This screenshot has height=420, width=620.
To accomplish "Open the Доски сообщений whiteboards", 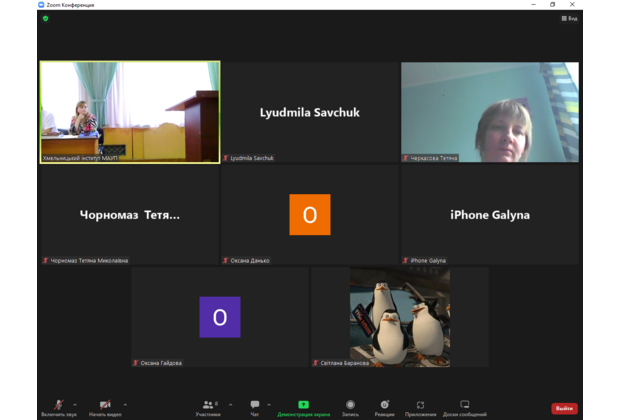I will (465, 406).
